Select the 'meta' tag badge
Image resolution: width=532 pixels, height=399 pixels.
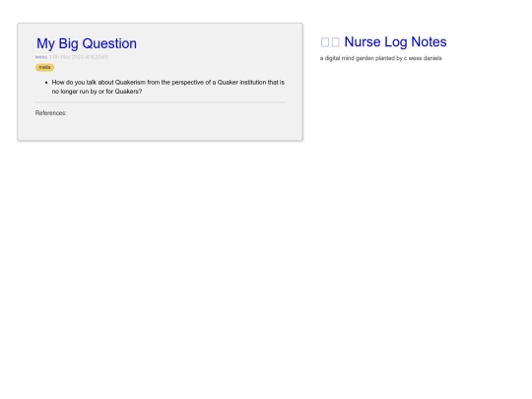pyautogui.click(x=44, y=67)
